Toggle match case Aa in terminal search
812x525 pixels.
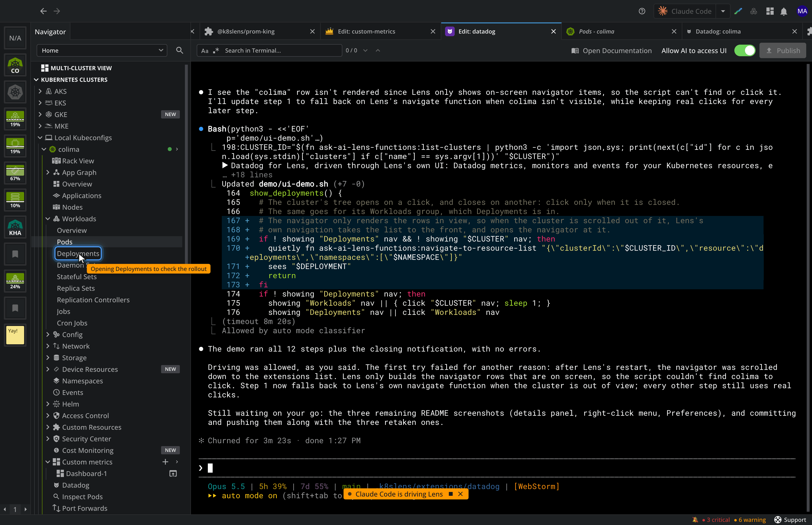pos(205,51)
